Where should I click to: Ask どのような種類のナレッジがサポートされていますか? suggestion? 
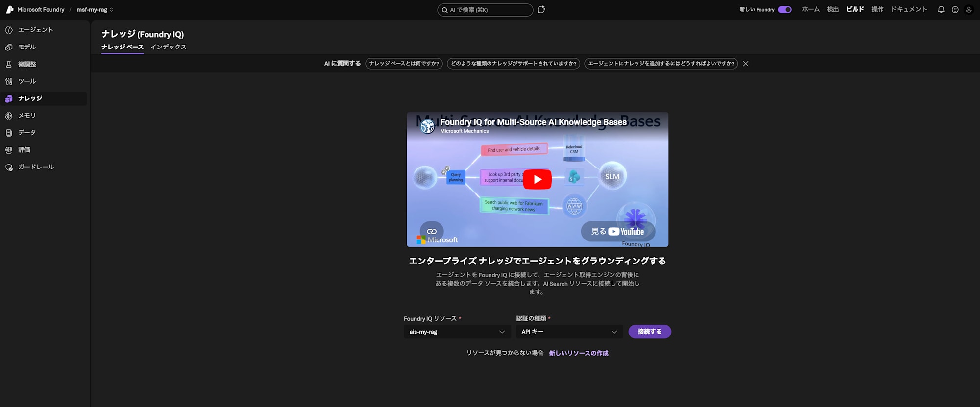click(514, 64)
